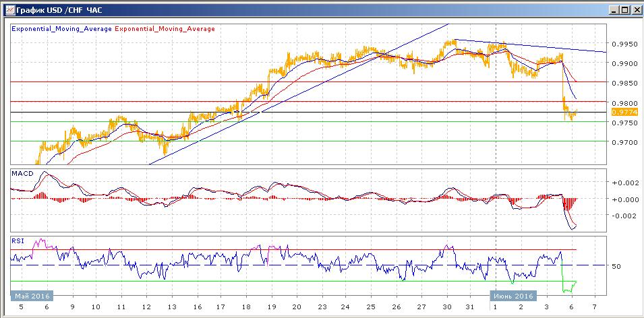Minimize the USD/CHF chart window
The image size is (644, 318).
tap(614, 10)
